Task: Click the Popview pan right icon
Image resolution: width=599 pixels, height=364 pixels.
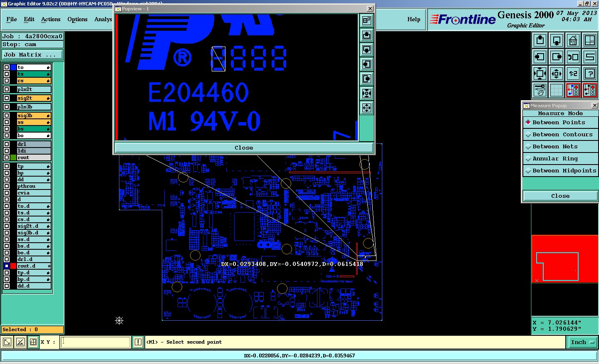Action: (366, 79)
